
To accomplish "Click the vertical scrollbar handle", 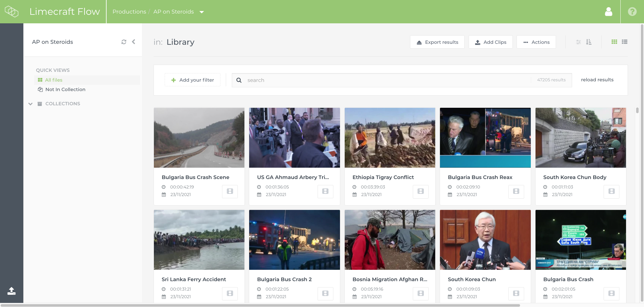I will click(637, 110).
